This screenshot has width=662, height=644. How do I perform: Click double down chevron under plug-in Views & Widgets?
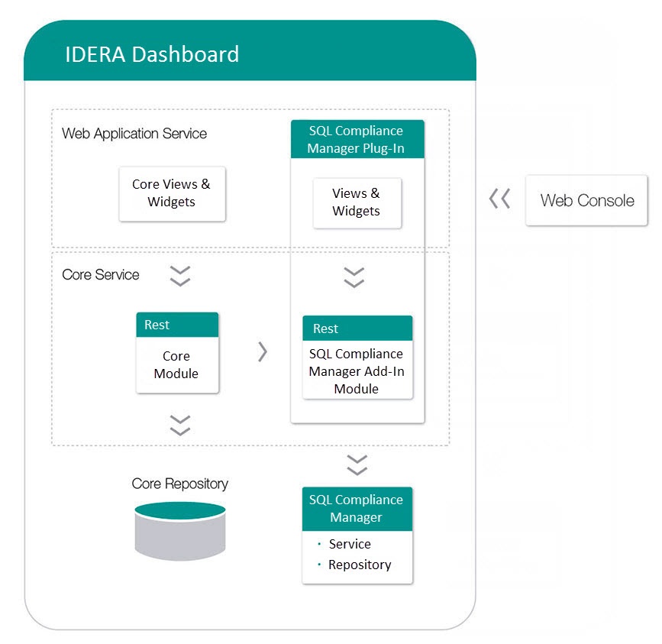pos(354,277)
